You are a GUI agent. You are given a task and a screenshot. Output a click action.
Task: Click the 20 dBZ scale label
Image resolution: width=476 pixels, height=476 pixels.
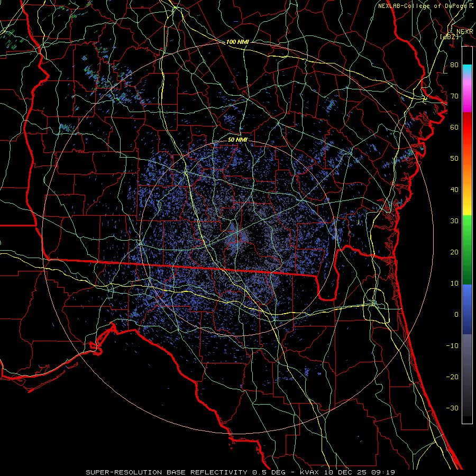[x=454, y=252]
